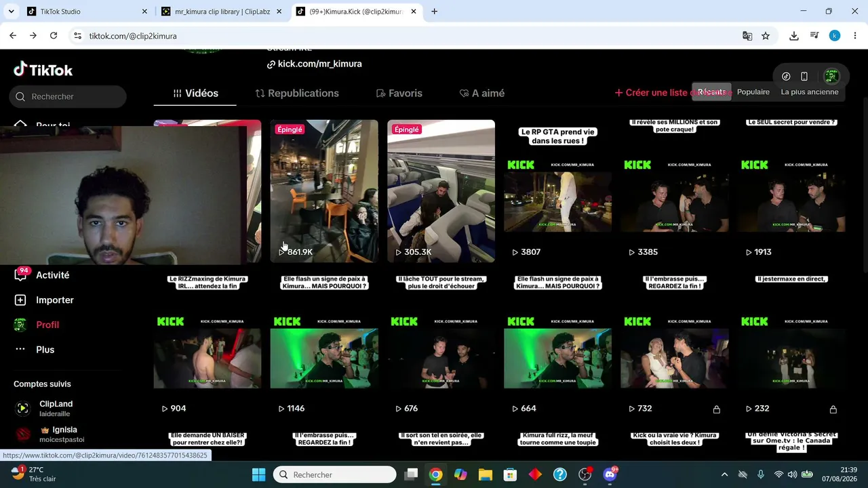
Task: Click the microphone icon in system tray
Action: point(761,474)
